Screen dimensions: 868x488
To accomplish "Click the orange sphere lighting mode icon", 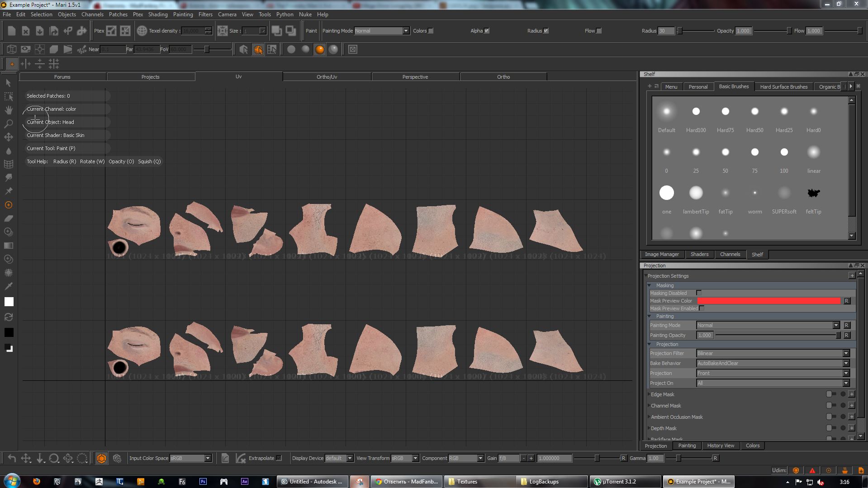I will click(320, 49).
